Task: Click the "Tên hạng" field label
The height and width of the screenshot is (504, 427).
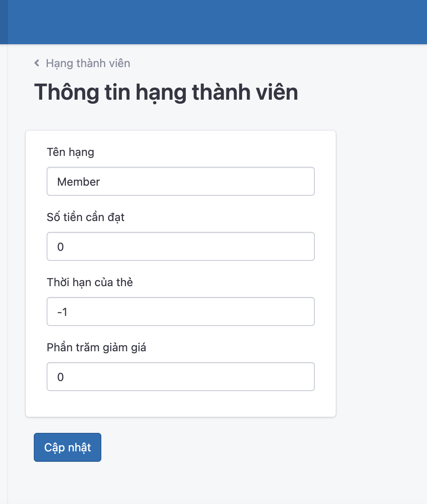Action: click(x=70, y=152)
